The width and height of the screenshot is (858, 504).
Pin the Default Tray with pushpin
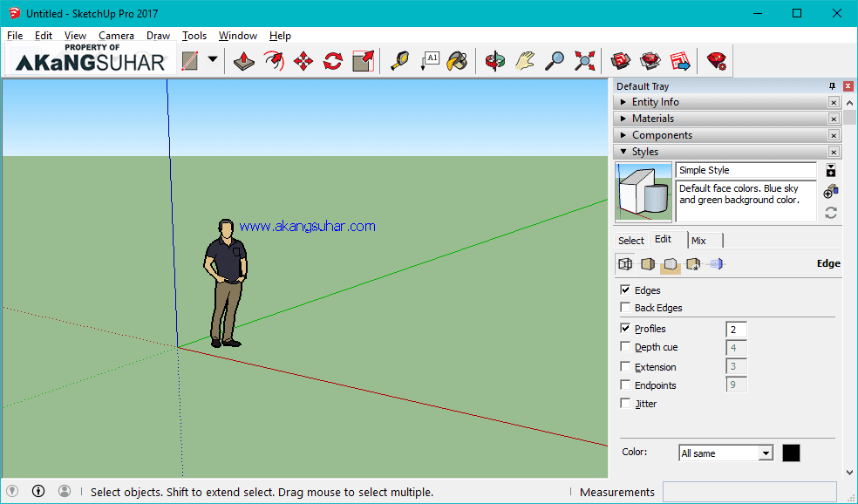pos(833,86)
